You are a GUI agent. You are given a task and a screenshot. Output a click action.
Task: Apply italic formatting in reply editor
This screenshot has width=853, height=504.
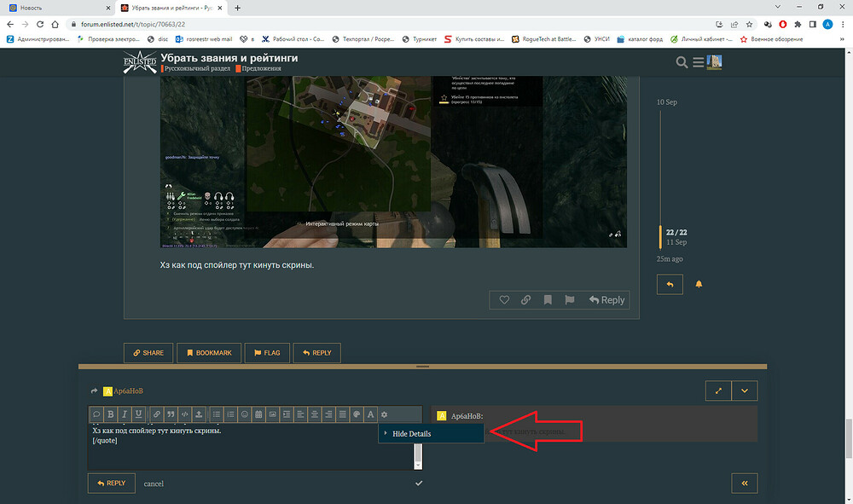click(x=125, y=414)
